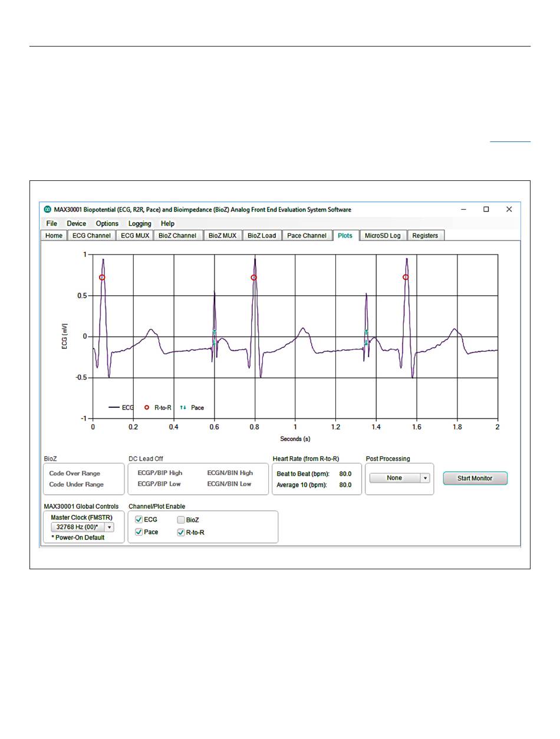
Task: Click the Code Over Range indicator
Action: click(75, 473)
